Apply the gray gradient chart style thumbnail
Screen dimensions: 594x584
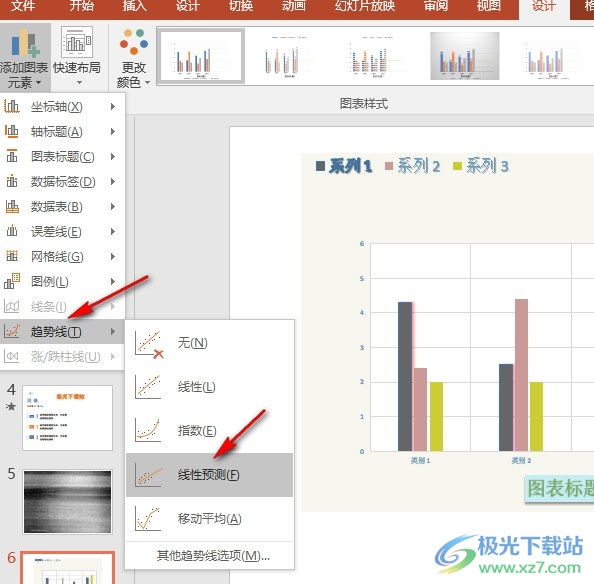pos(464,56)
